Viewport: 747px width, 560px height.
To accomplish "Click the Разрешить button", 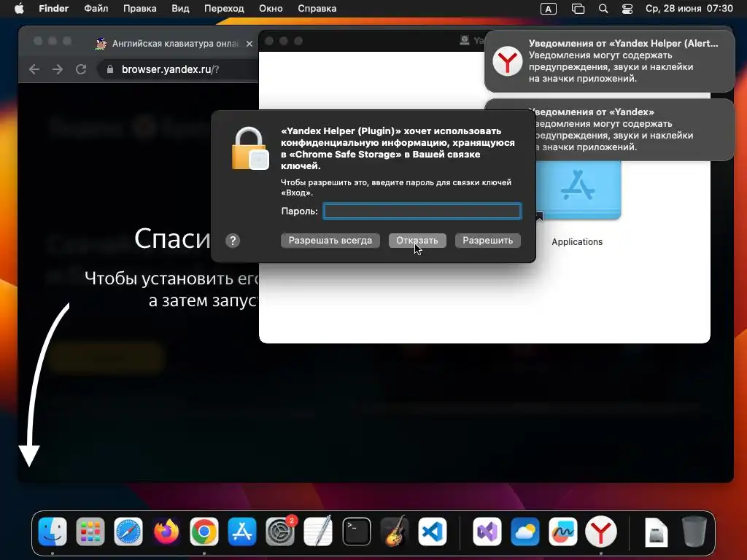I will pos(488,241).
